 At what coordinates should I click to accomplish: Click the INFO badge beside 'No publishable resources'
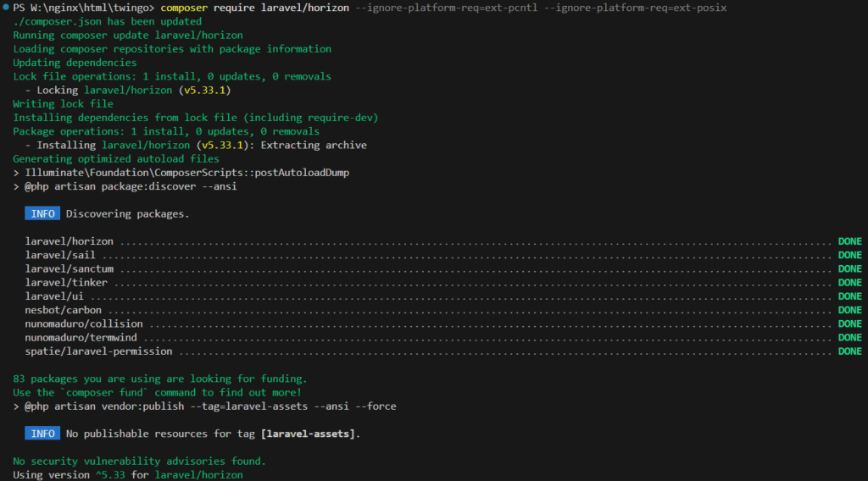tap(42, 434)
